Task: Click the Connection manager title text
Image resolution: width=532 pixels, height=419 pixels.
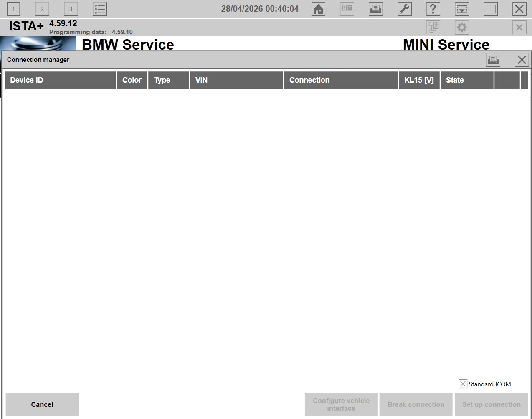Action: click(38, 60)
